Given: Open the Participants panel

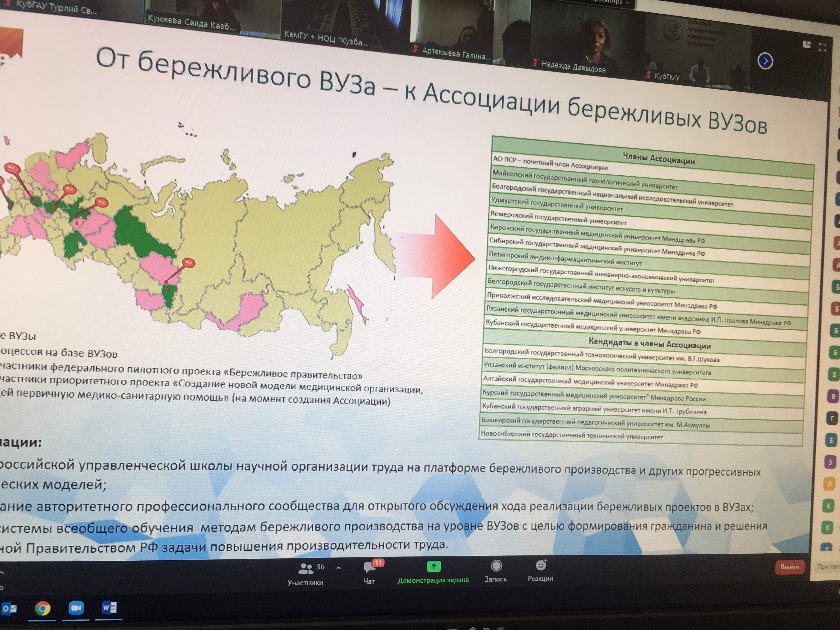Looking at the screenshot, I should pos(306,574).
